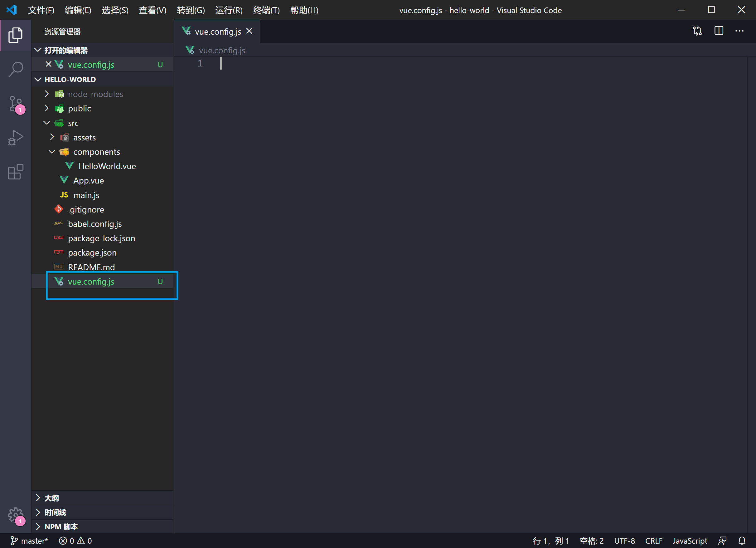
Task: Open HelloWorld.vue in the explorer
Action: [x=102, y=166]
